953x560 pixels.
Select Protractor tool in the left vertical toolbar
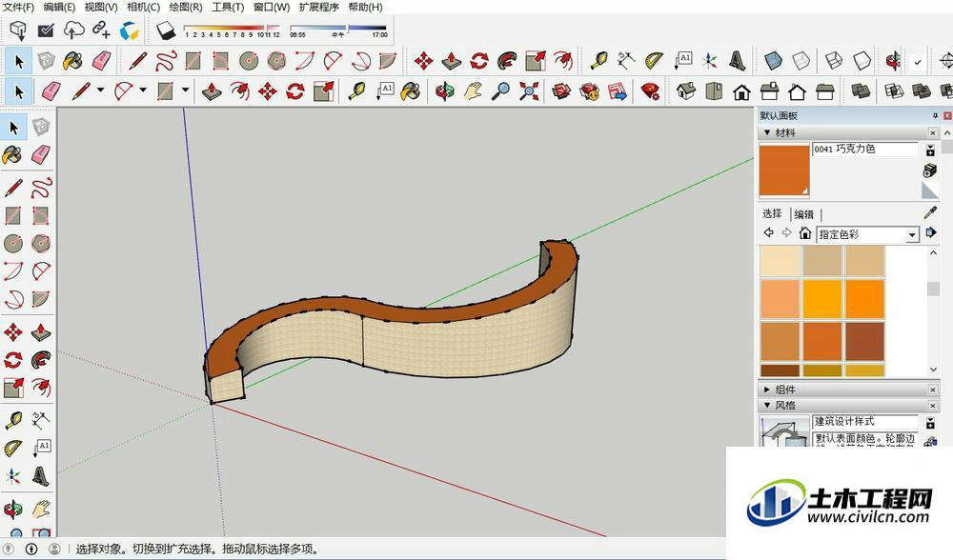pos(12,449)
